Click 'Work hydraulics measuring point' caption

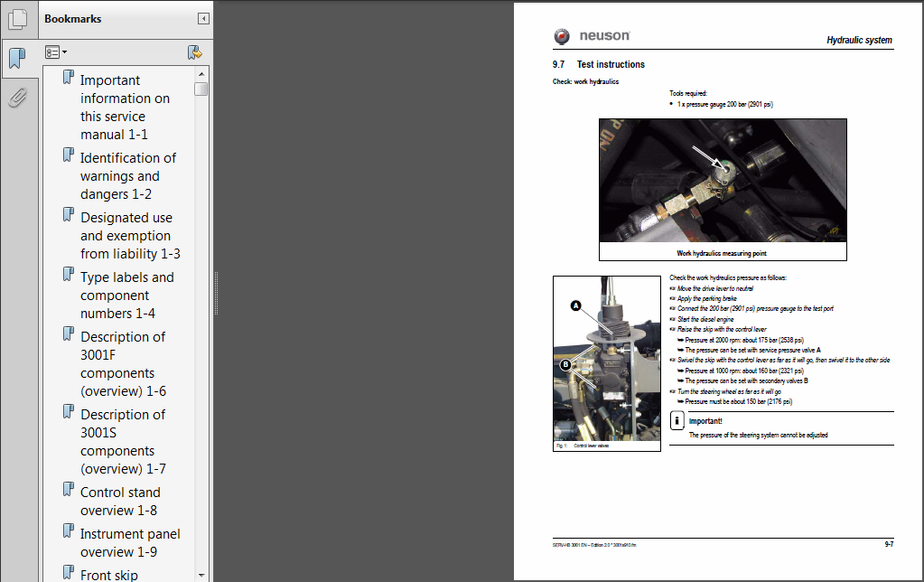722,254
